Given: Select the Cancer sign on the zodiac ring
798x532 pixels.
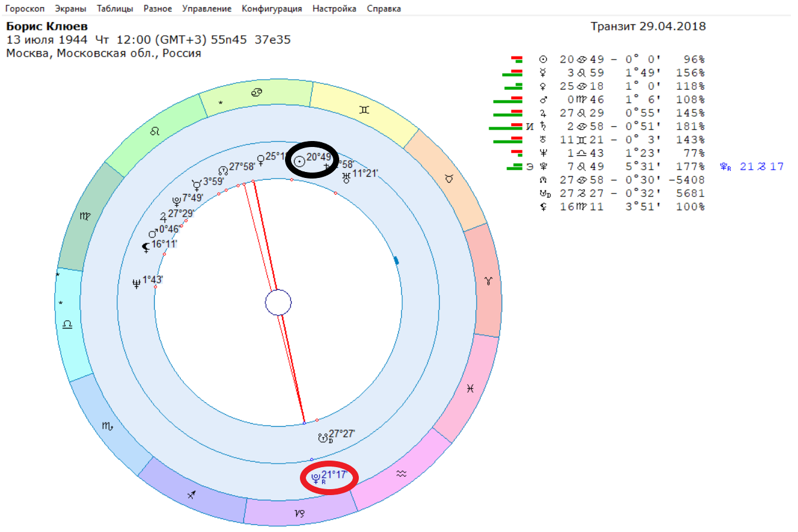Looking at the screenshot, I should tap(256, 93).
